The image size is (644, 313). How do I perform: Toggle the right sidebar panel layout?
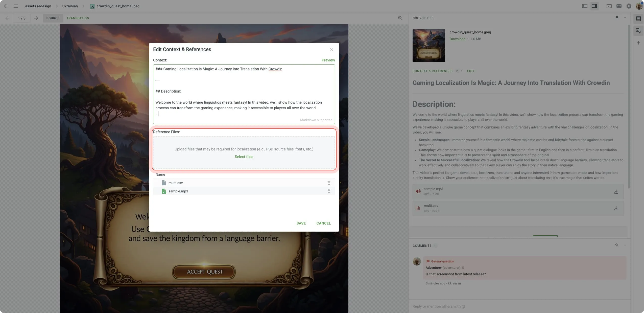click(594, 6)
